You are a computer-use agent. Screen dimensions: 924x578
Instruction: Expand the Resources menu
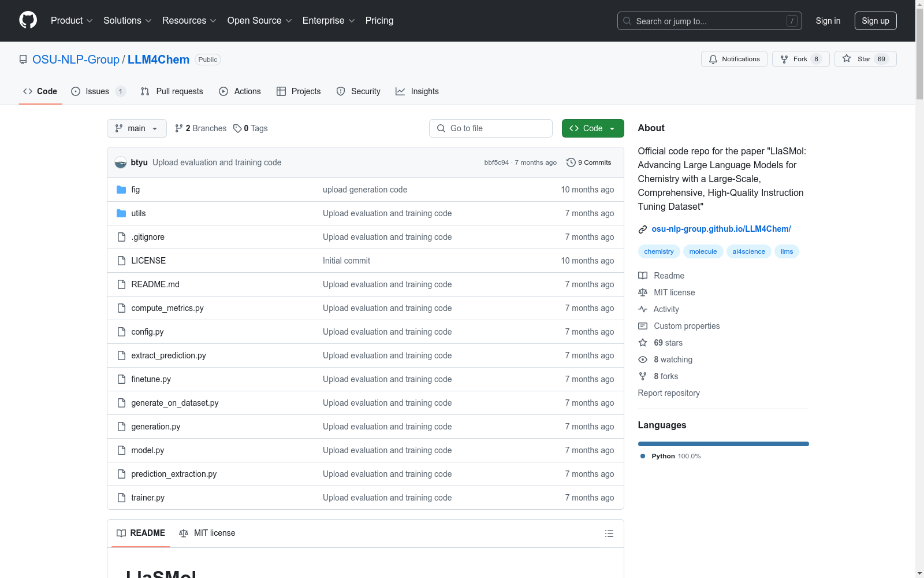[189, 21]
